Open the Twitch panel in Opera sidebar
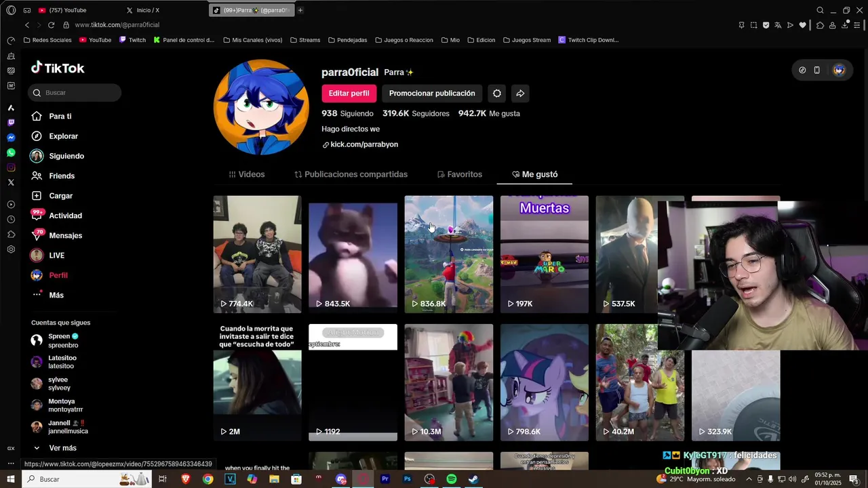Image resolution: width=868 pixels, height=488 pixels. click(x=11, y=123)
